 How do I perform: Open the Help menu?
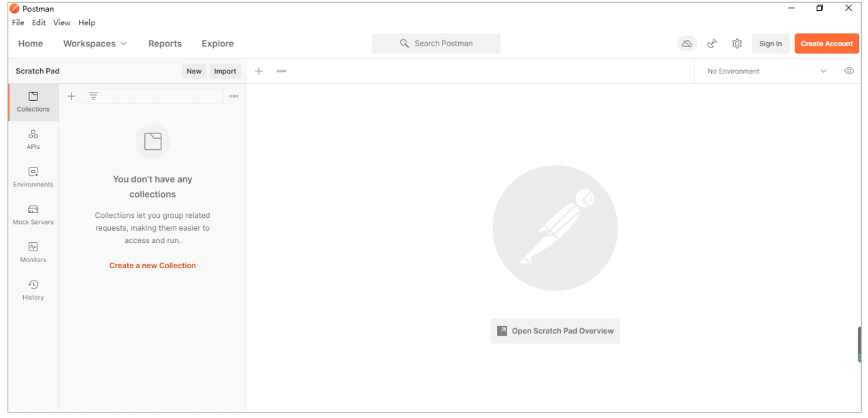(86, 22)
